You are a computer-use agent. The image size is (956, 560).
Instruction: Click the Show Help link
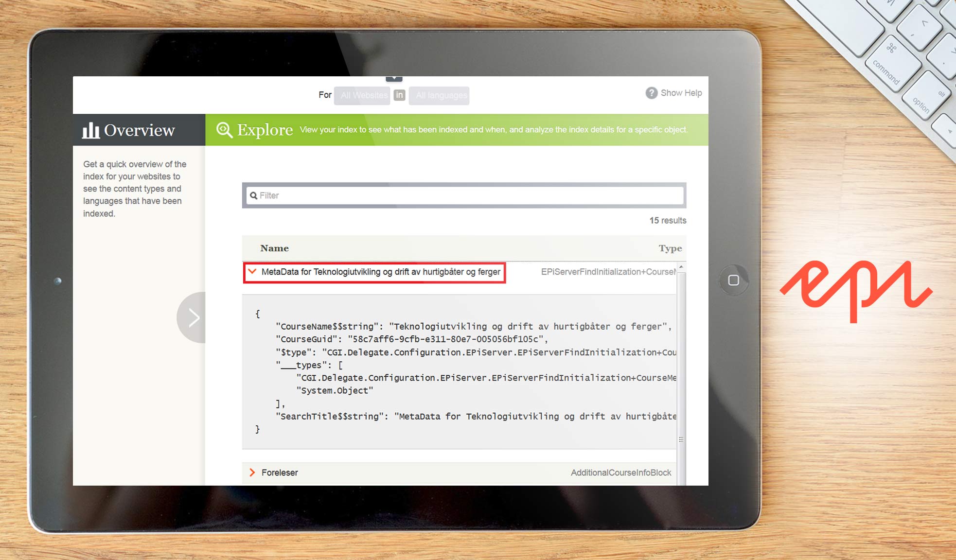681,93
